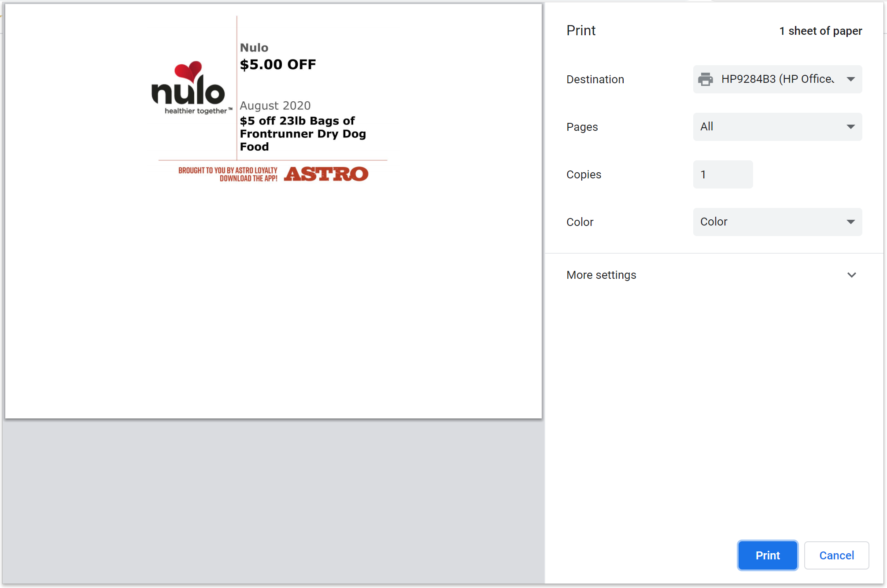This screenshot has height=588, width=887.
Task: Click the red heart above nulo logo
Action: click(x=188, y=70)
